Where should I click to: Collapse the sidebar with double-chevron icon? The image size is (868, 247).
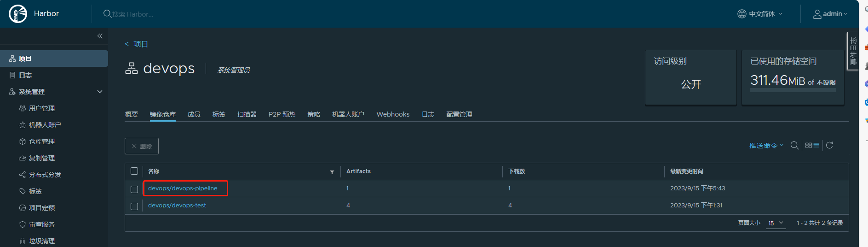click(x=100, y=36)
